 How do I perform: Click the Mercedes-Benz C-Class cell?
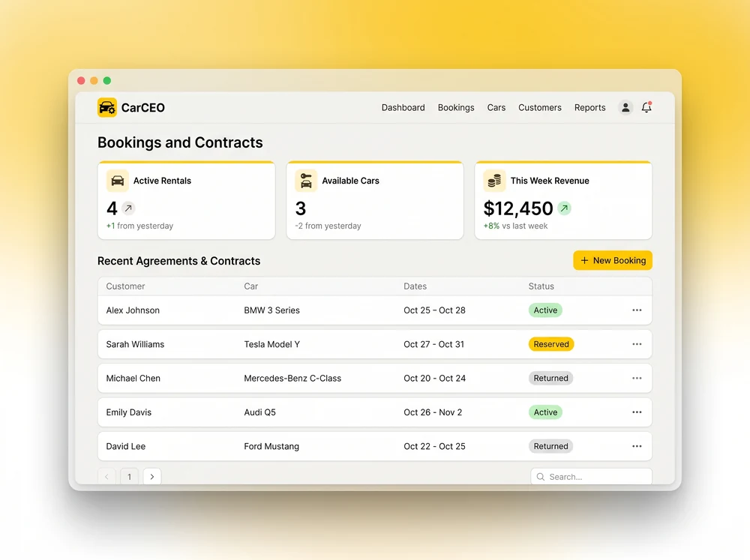(x=292, y=379)
